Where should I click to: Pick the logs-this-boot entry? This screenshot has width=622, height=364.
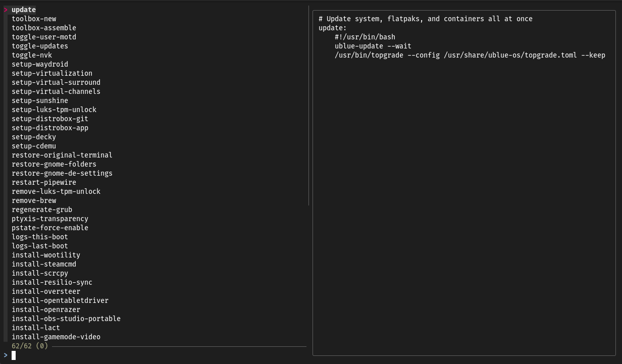coord(40,237)
